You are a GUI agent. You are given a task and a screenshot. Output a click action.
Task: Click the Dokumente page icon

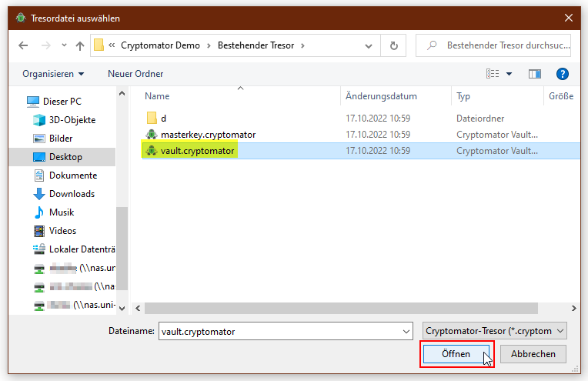[39, 175]
